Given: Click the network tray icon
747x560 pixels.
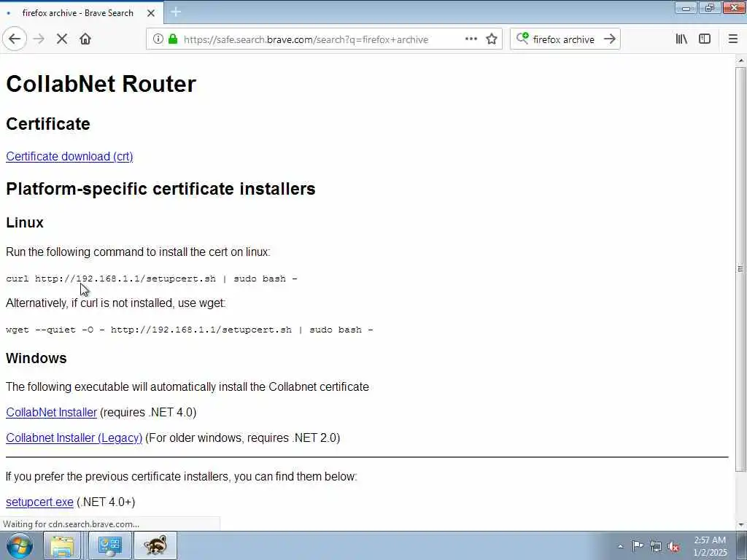Looking at the screenshot, I should click(x=656, y=547).
